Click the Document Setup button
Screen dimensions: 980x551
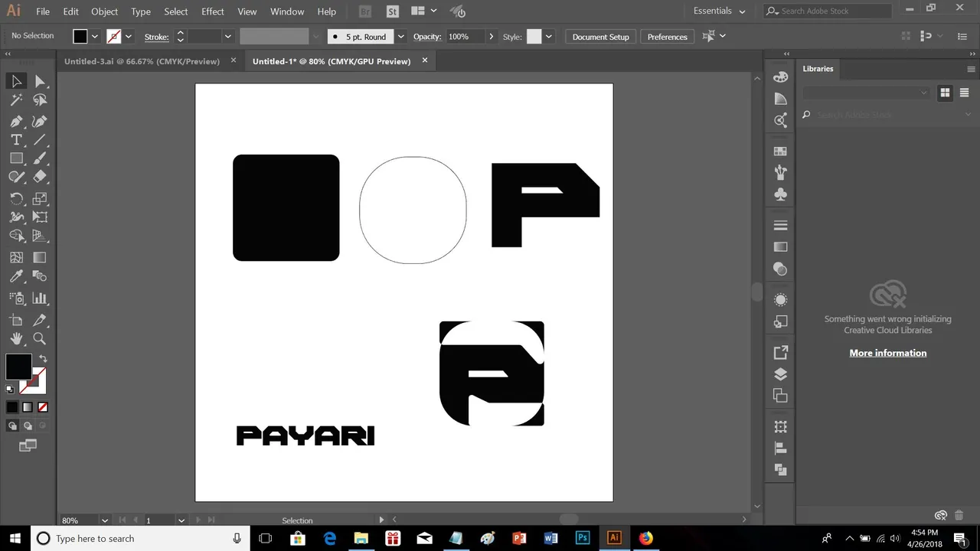click(600, 37)
